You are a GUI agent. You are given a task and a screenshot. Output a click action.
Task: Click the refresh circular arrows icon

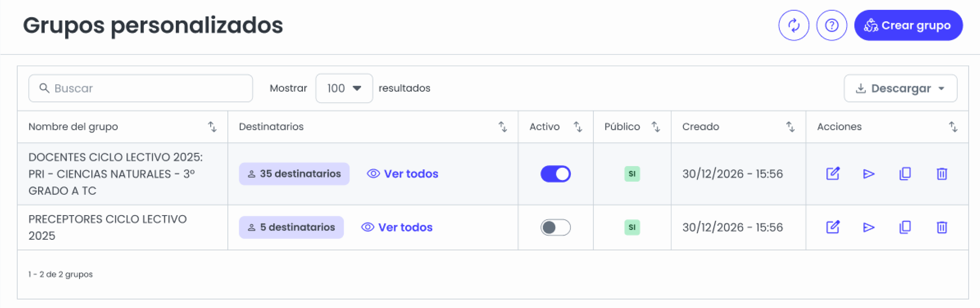(793, 25)
